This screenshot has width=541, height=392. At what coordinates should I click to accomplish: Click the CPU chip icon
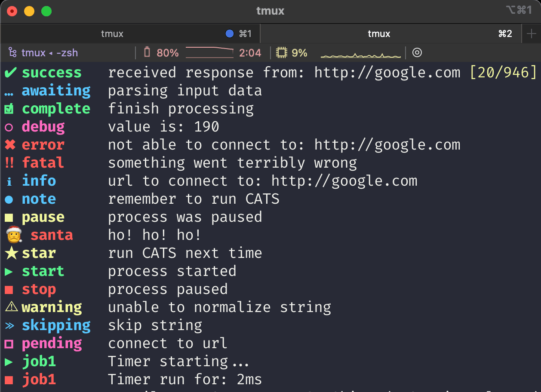(x=281, y=53)
